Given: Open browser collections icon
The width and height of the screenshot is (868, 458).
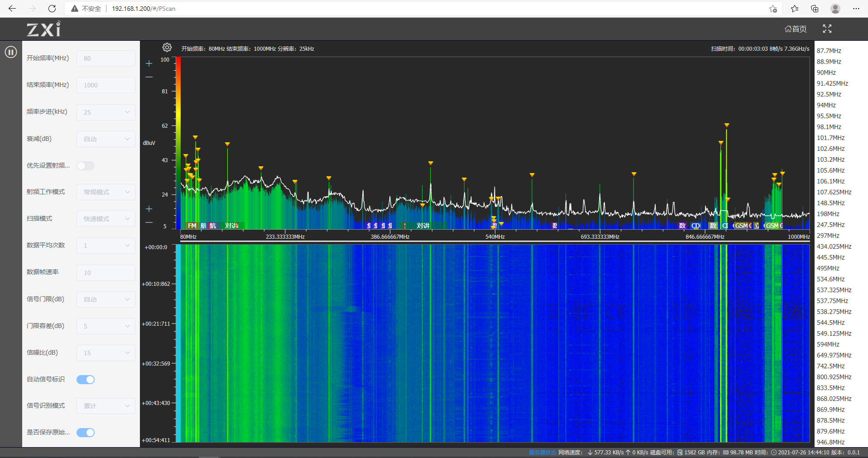Looking at the screenshot, I should point(815,9).
